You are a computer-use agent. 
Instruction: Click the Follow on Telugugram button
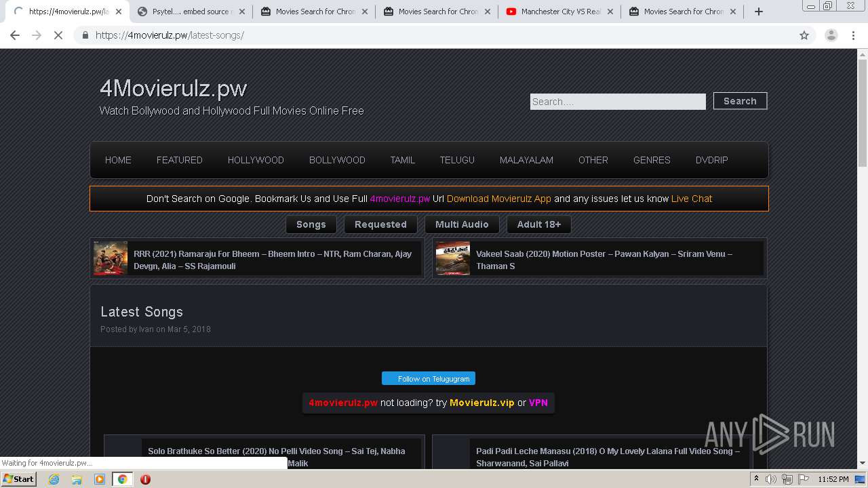(429, 378)
